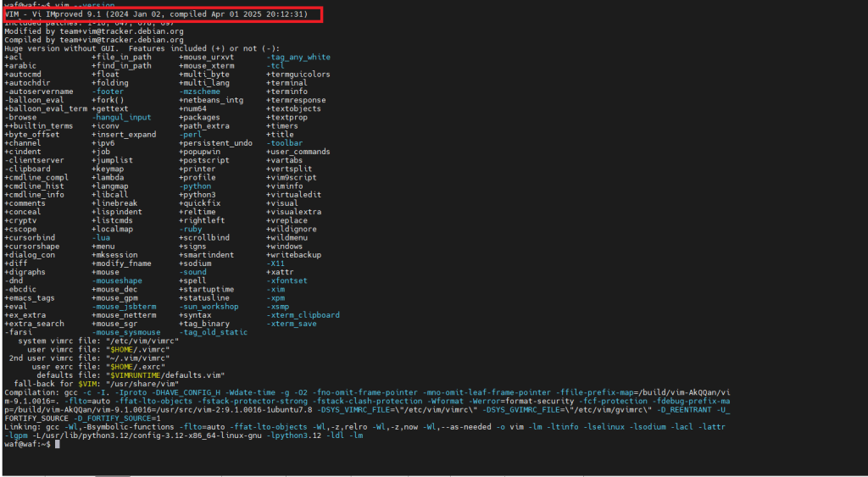Click the '-browse' feature text
The width and height of the screenshot is (868, 477).
[20, 117]
